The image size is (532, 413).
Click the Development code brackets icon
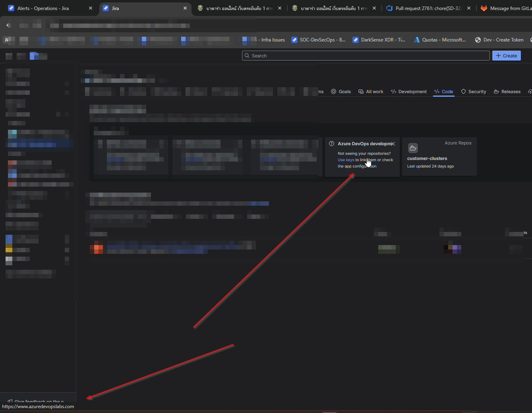(x=393, y=91)
